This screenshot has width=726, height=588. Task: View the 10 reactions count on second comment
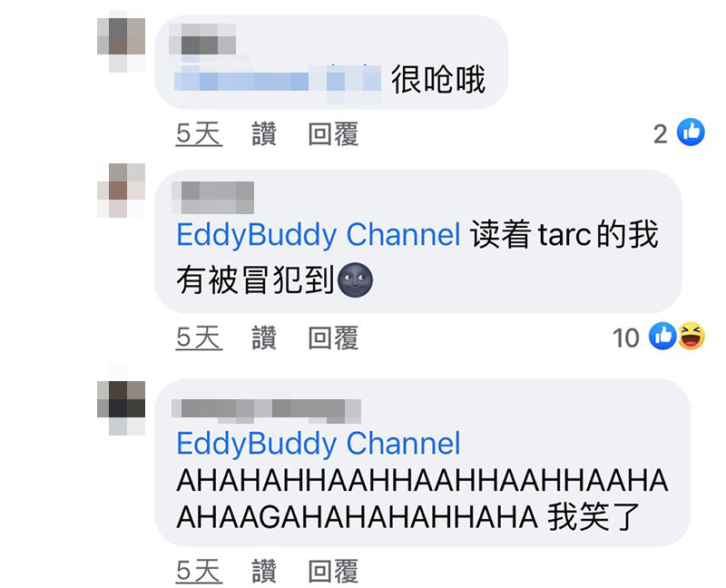[625, 338]
